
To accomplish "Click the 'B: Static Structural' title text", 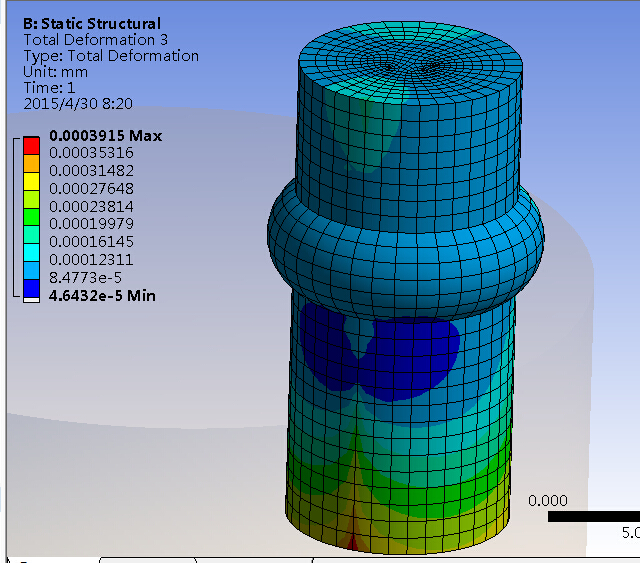I will tap(92, 24).
